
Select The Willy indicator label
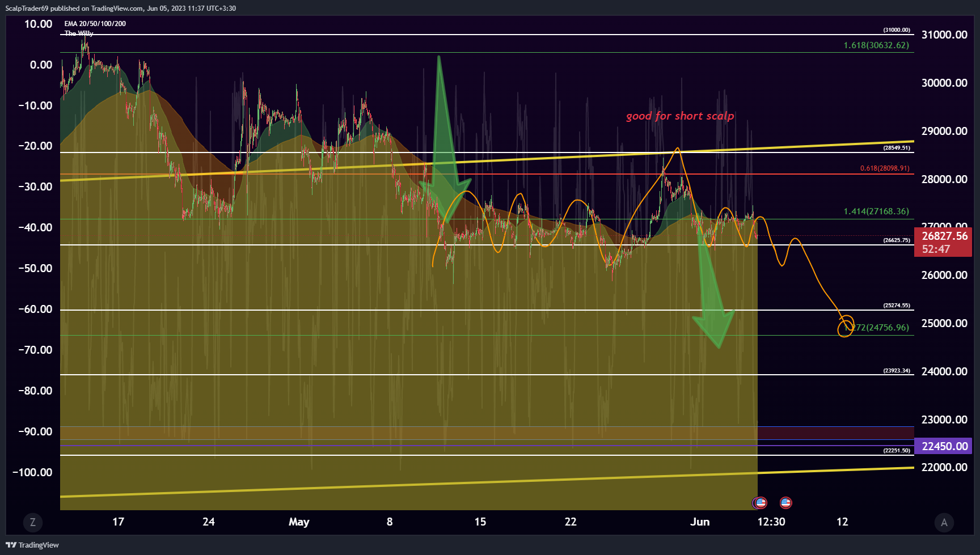click(x=79, y=33)
